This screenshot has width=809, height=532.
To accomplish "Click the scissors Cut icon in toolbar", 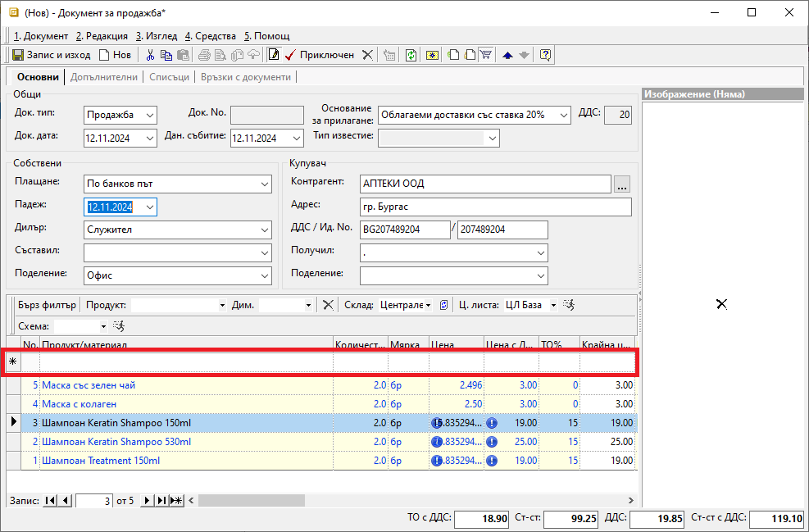I will 150,55.
